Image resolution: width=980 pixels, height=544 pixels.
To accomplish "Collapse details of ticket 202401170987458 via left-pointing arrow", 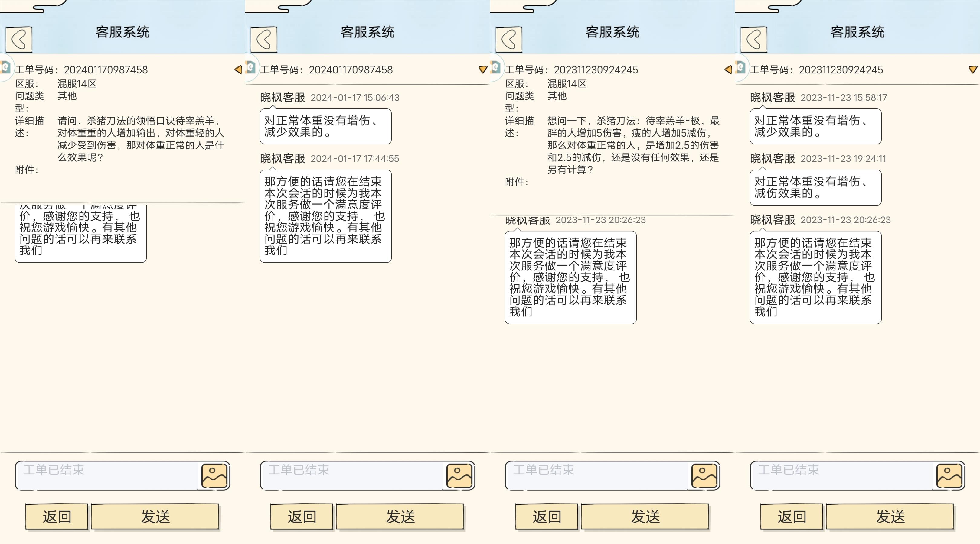I will (x=238, y=70).
